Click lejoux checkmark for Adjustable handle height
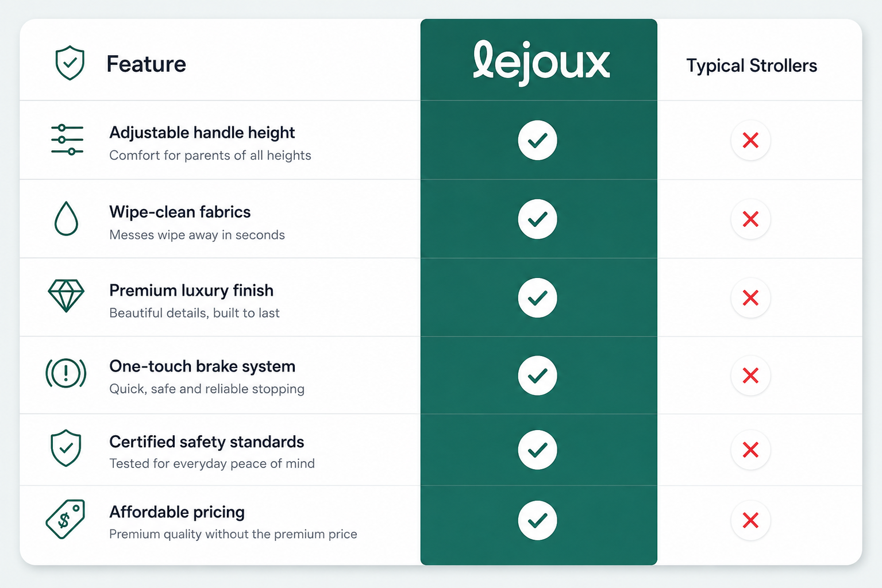This screenshot has height=588, width=882. 537,140
